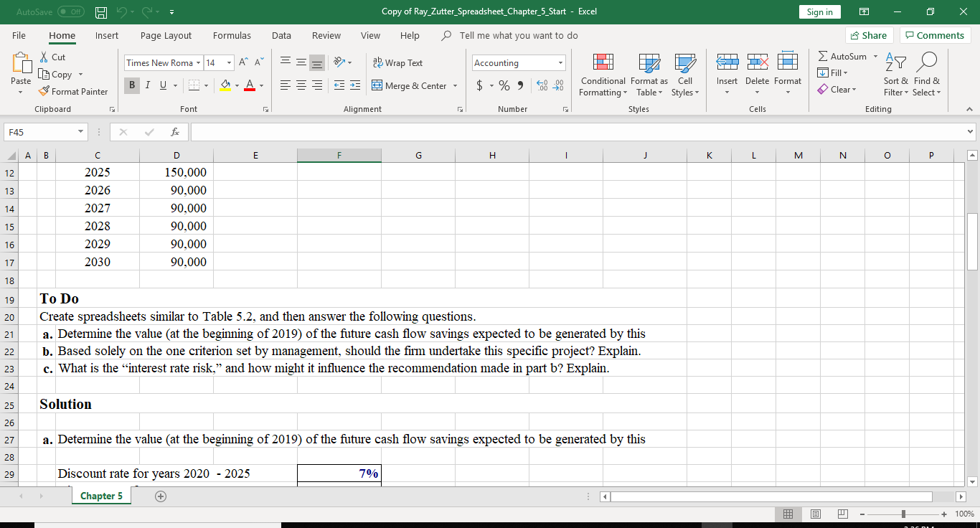
Task: Click the Sign in button
Action: pyautogui.click(x=819, y=12)
